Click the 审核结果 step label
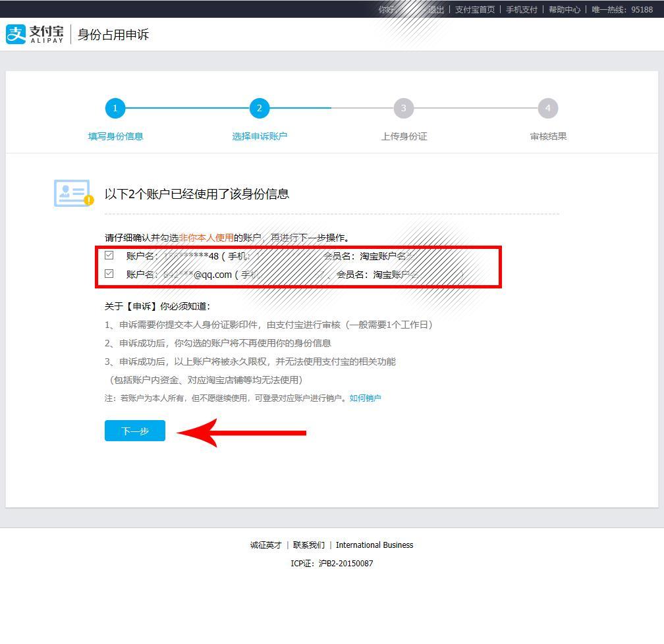The image size is (664, 644). click(548, 136)
